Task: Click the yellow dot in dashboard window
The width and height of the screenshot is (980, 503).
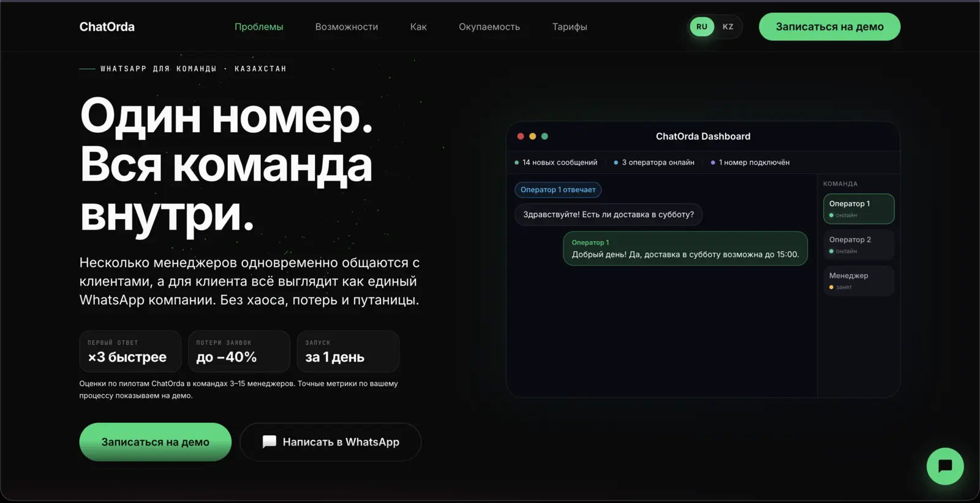Action: click(x=533, y=136)
